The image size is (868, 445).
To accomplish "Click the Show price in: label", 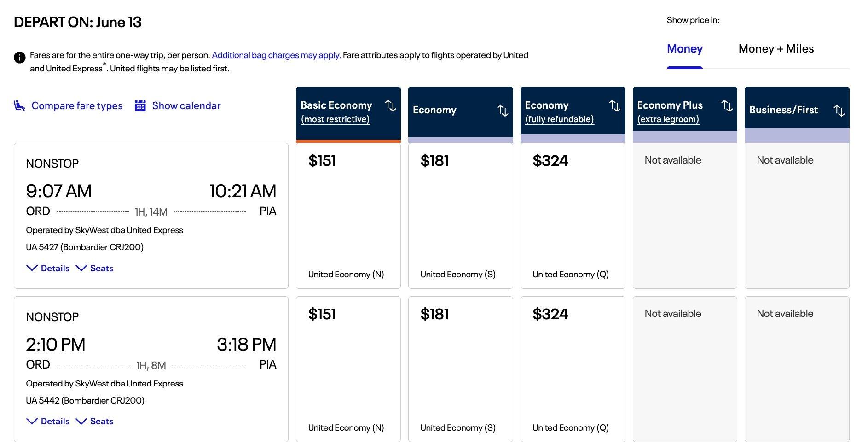I will [693, 20].
